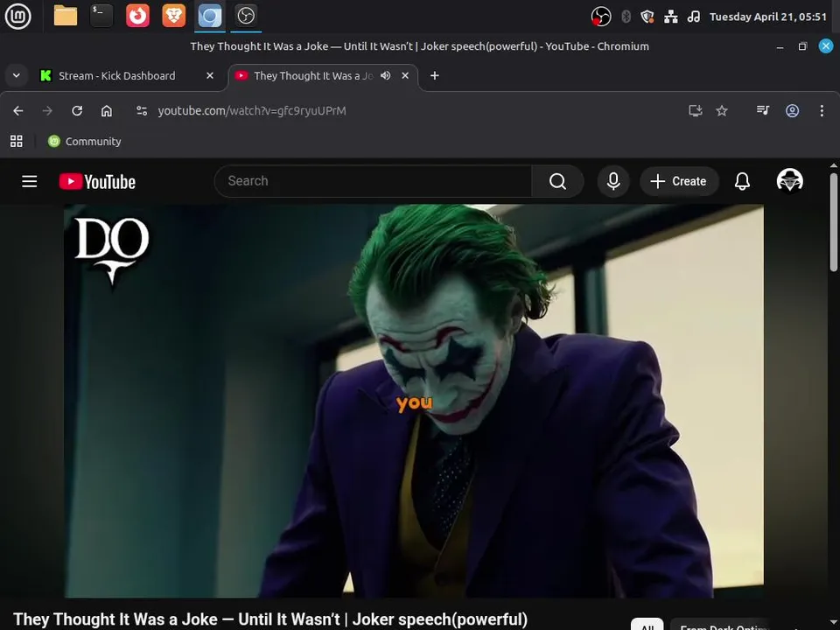Image resolution: width=840 pixels, height=630 pixels.
Task: Click the video title text below the player
Action: point(270,619)
